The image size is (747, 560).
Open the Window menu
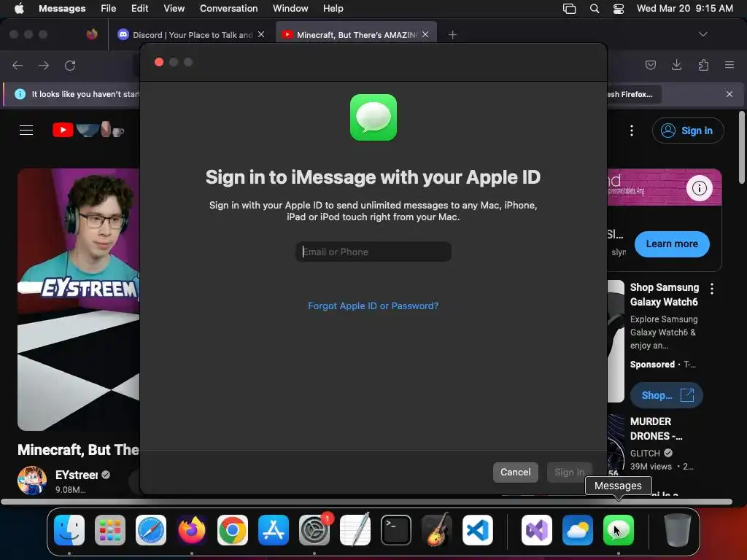[x=290, y=9]
